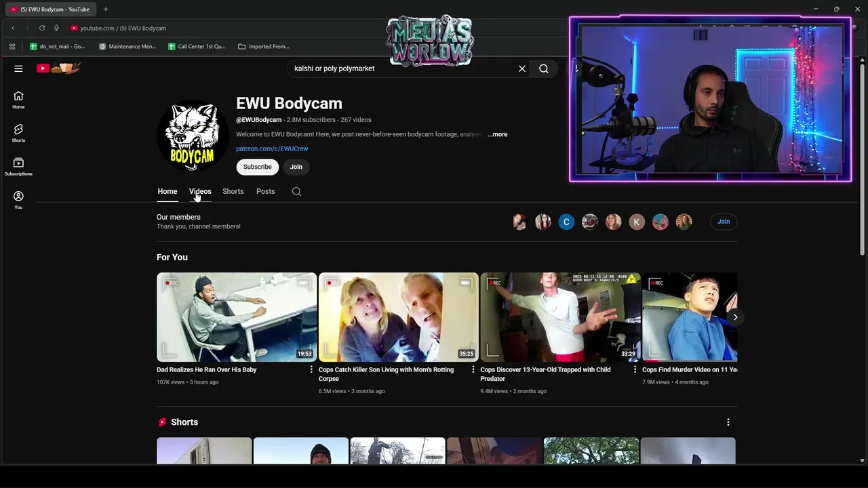Open options for Dad Realizes He Ran video
The width and height of the screenshot is (868, 488).
point(311,369)
